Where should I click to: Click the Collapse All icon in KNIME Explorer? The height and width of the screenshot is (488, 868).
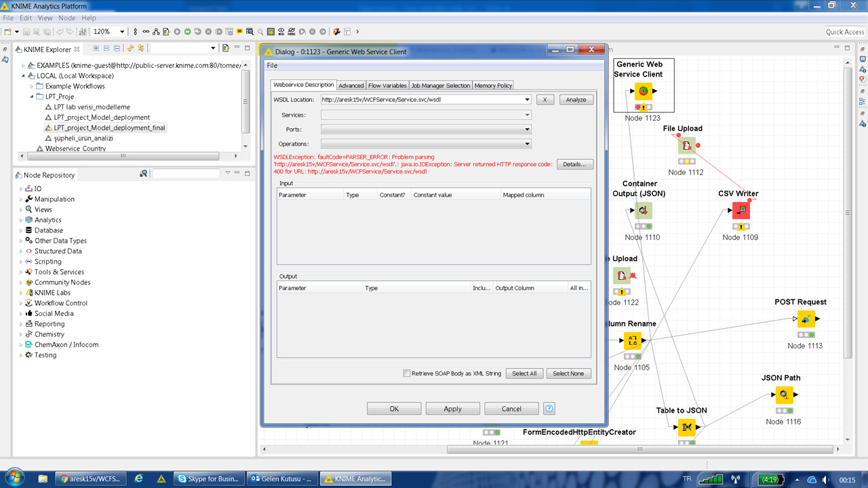pyautogui.click(x=117, y=48)
